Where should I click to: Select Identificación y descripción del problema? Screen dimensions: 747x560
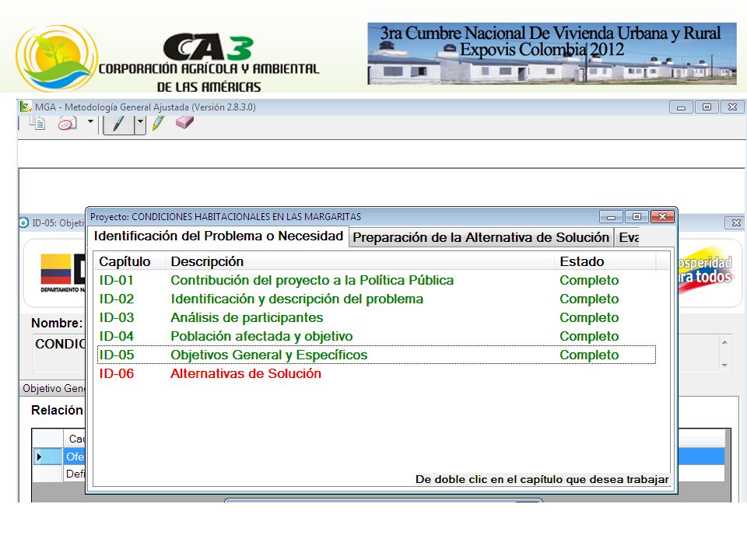(x=296, y=299)
